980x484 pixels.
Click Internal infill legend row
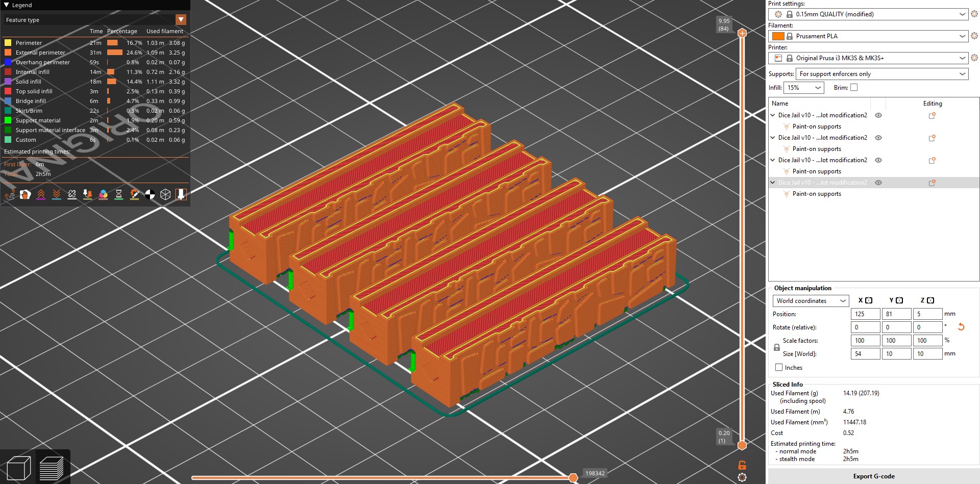point(95,72)
